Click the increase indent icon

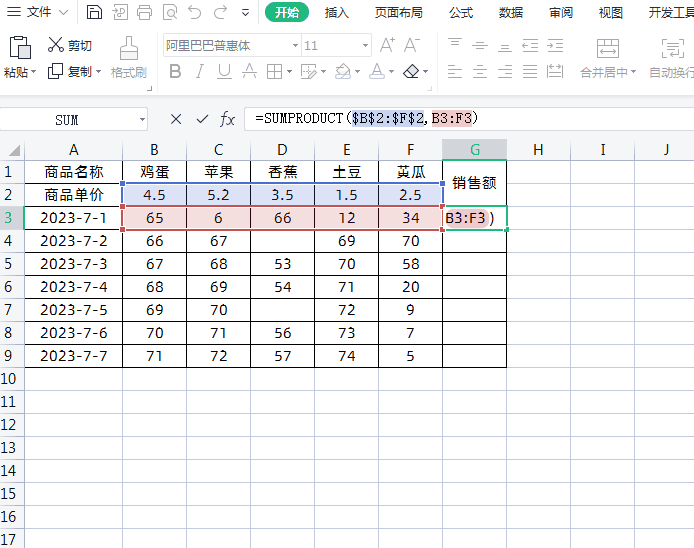point(555,45)
